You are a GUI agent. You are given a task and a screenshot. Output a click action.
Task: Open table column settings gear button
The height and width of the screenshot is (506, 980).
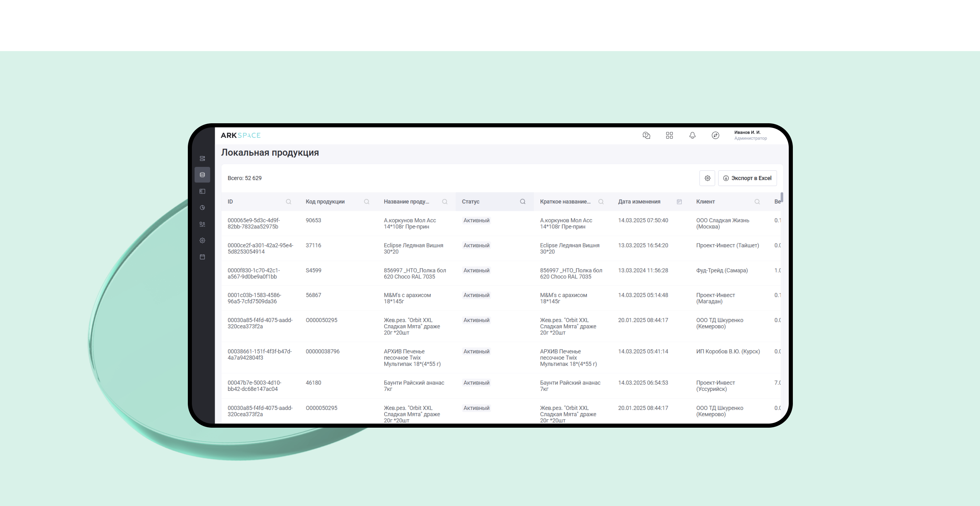click(x=707, y=178)
